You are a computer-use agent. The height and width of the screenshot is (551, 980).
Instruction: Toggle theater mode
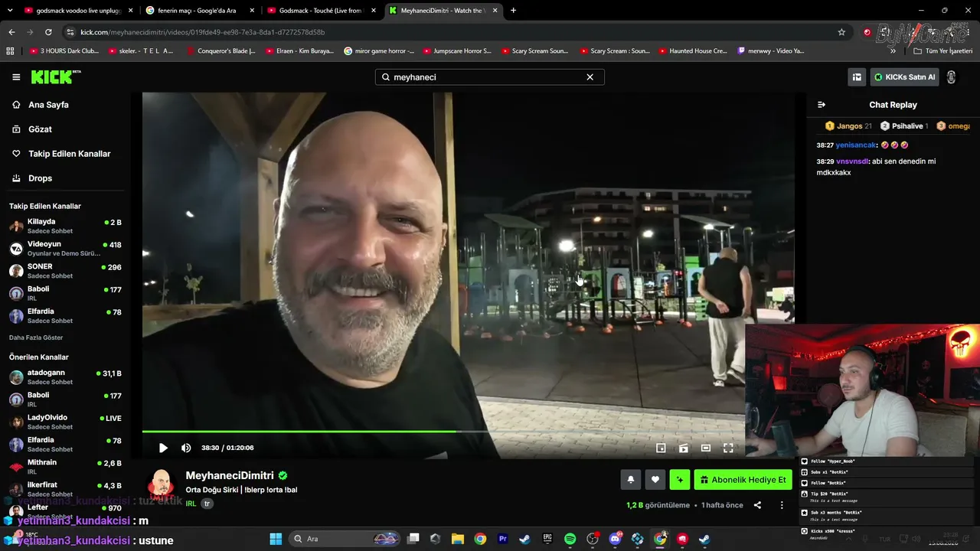(706, 448)
